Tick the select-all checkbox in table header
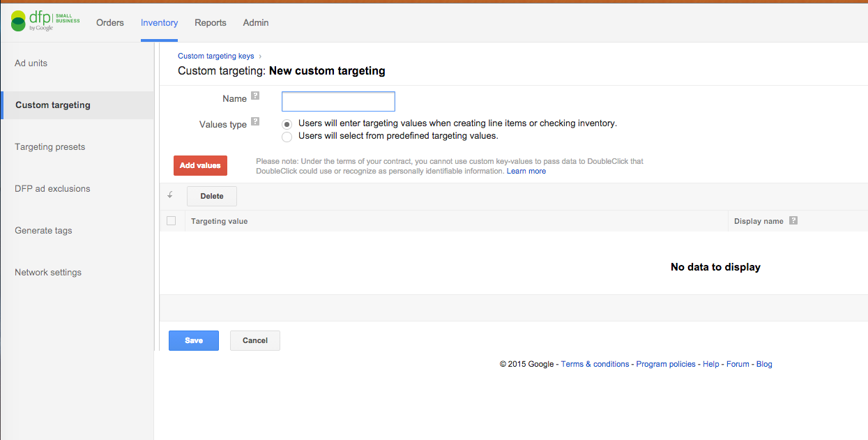868x440 pixels. click(x=172, y=221)
